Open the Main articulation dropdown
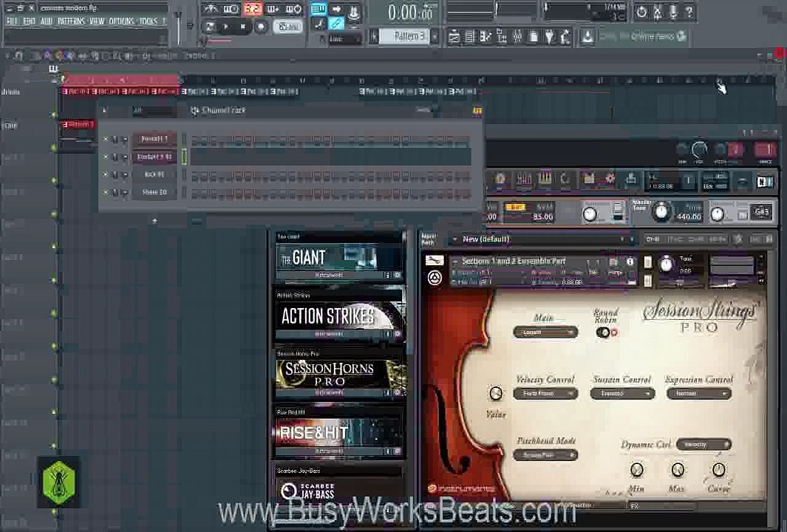The width and height of the screenshot is (787, 532). (545, 332)
